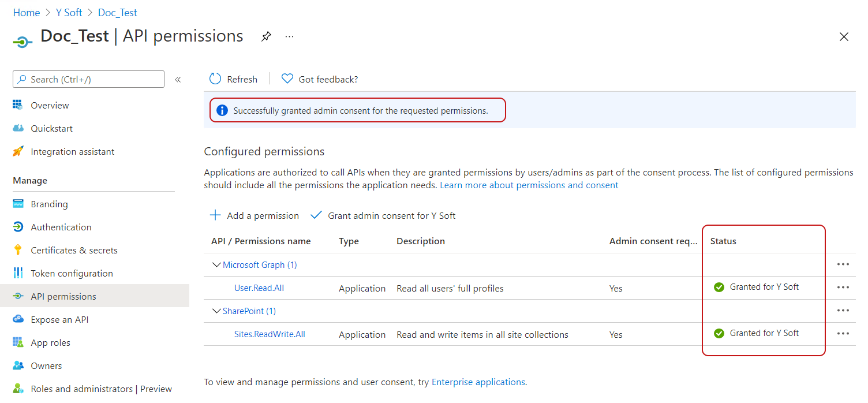Image resolution: width=868 pixels, height=403 pixels.
Task: Open more options for the User.Read.All row
Action: tap(843, 288)
